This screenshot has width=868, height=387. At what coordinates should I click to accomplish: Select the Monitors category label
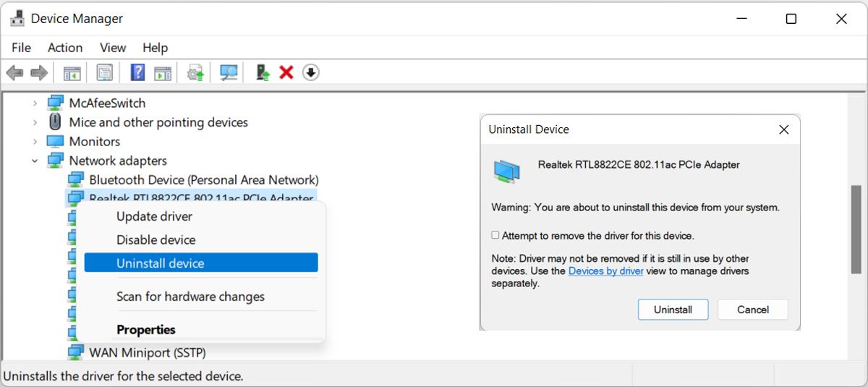click(95, 142)
